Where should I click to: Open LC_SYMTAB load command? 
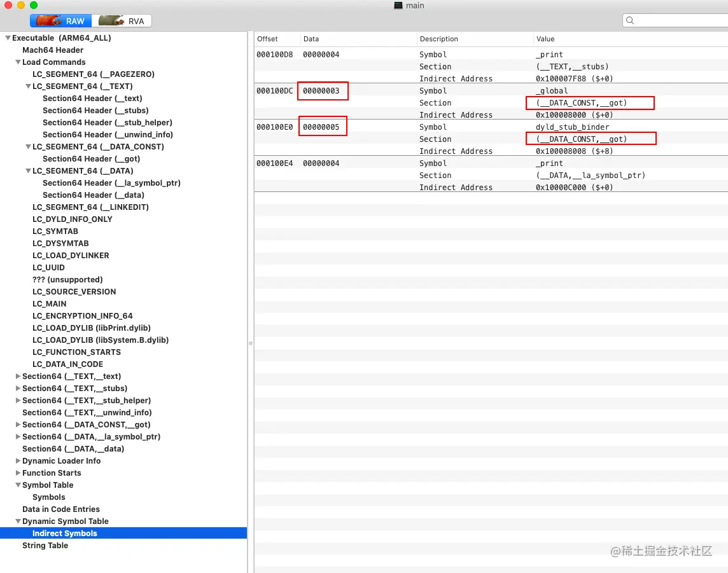click(55, 231)
